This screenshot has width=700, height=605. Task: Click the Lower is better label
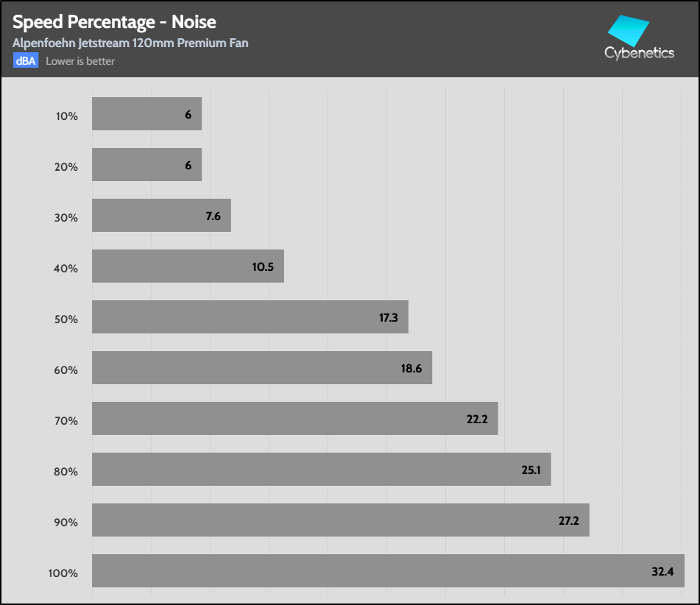pyautogui.click(x=80, y=61)
